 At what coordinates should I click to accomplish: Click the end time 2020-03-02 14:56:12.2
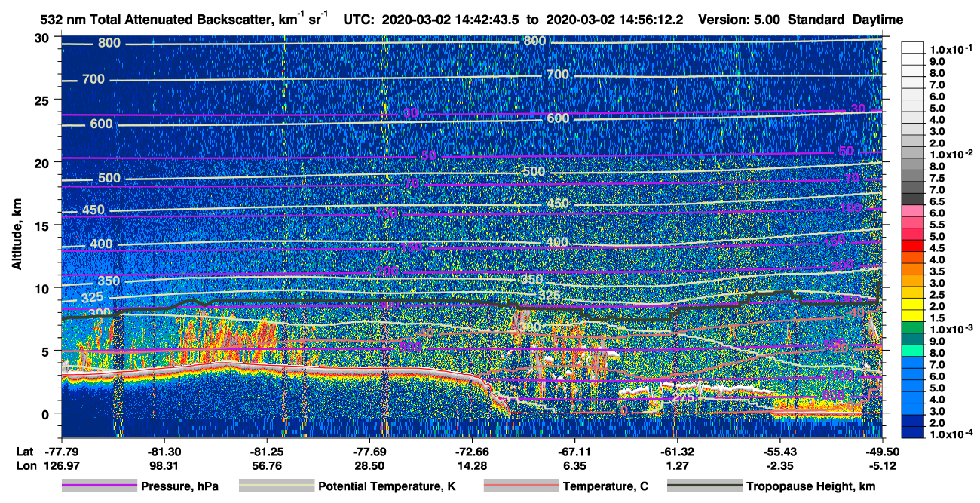click(x=614, y=20)
